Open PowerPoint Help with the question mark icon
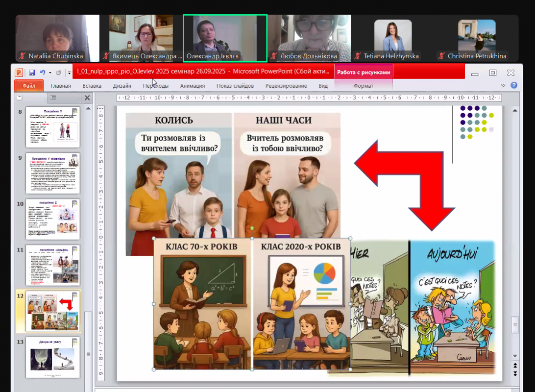535x392 pixels. tap(514, 85)
